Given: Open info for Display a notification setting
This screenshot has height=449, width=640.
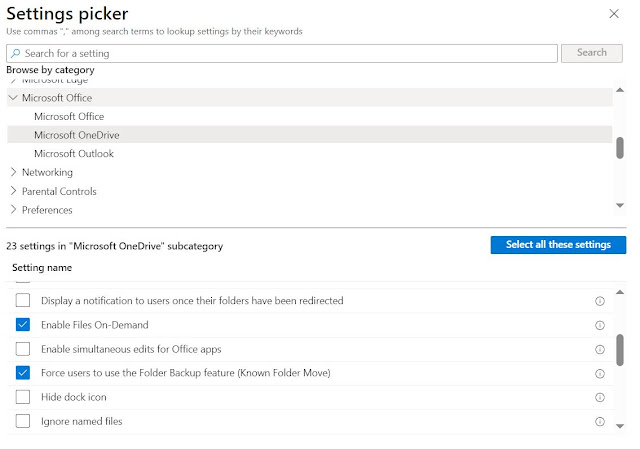Looking at the screenshot, I should [600, 301].
